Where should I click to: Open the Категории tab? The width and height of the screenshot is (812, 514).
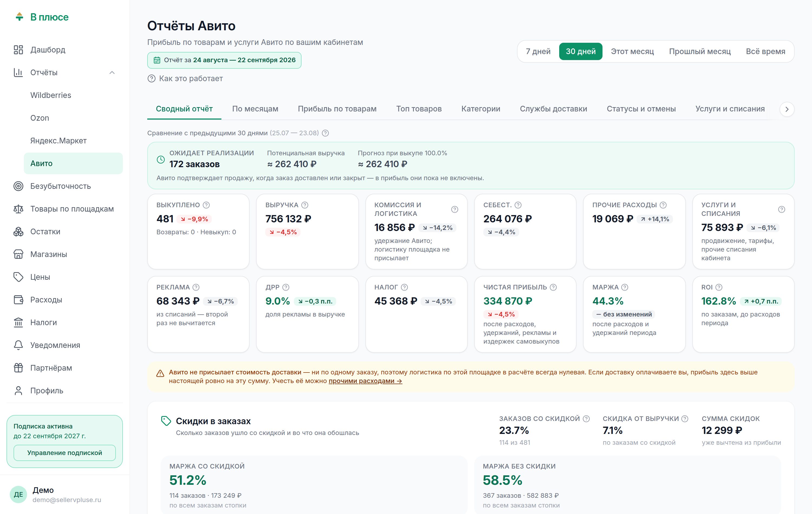pyautogui.click(x=481, y=109)
